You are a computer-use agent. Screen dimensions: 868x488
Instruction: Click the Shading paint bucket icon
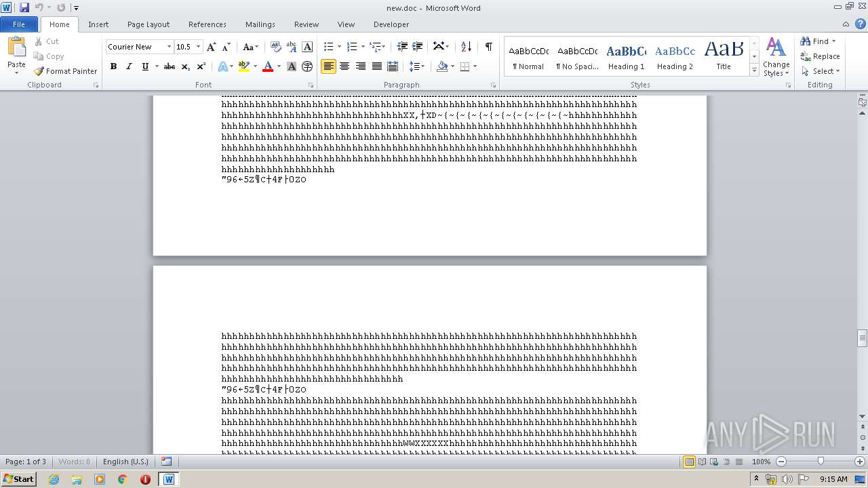[442, 66]
